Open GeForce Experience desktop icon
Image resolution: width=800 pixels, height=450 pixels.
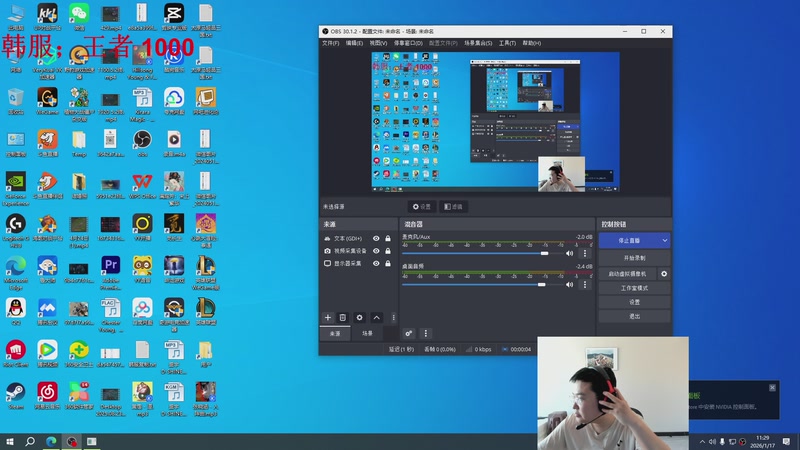(16, 188)
